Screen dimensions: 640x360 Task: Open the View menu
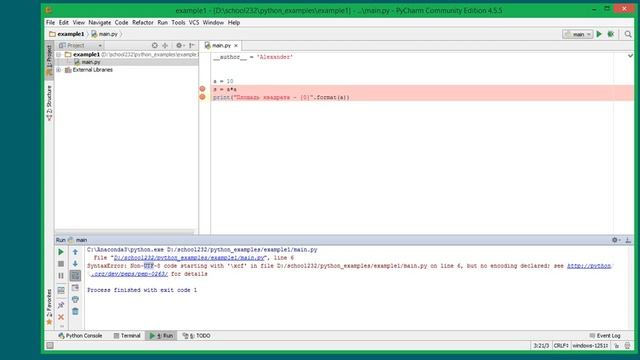pyautogui.click(x=78, y=22)
